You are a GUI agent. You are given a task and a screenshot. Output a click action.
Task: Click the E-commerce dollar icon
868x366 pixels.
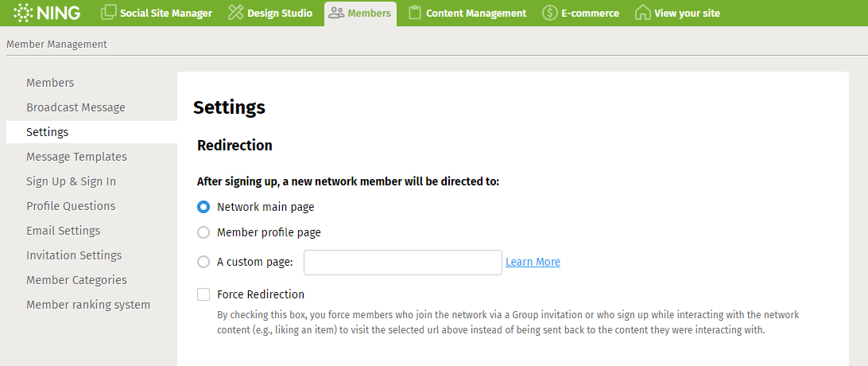[x=549, y=13]
